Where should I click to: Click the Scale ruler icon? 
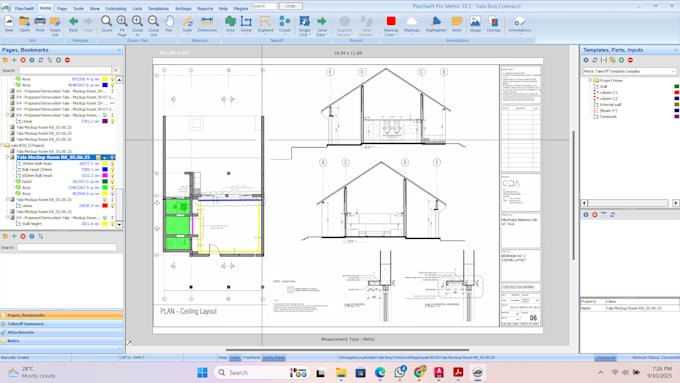[187, 21]
